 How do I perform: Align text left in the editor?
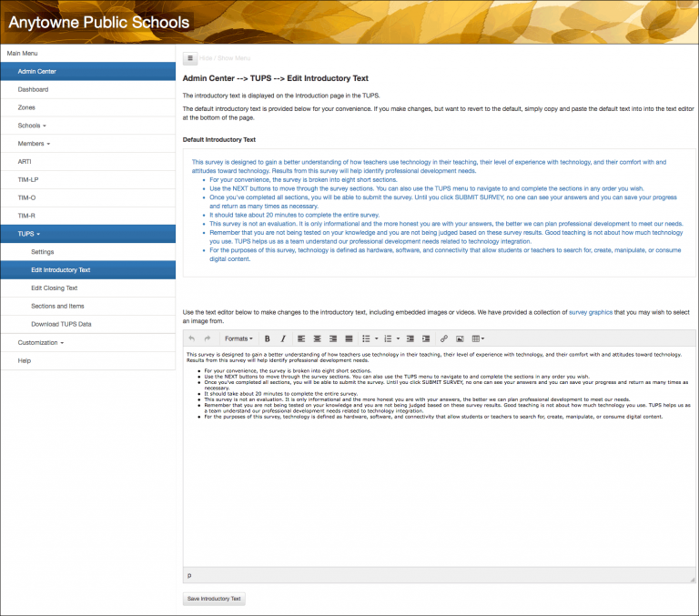[301, 338]
